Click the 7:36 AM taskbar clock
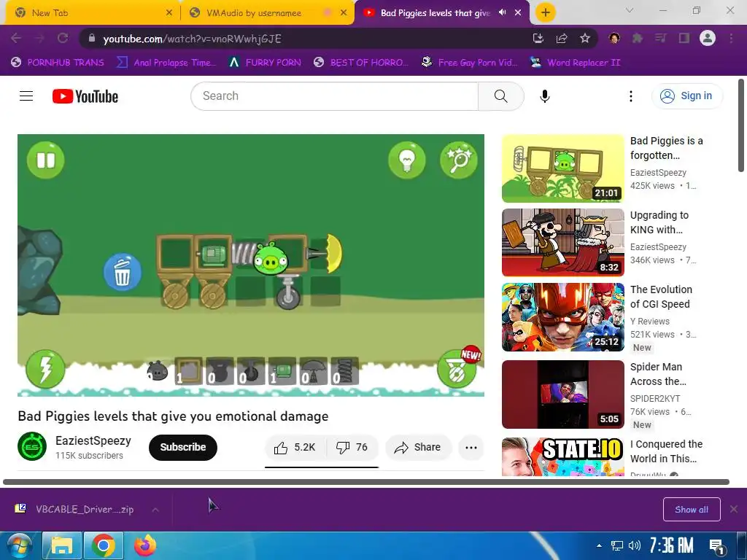The image size is (747, 560). pyautogui.click(x=671, y=545)
